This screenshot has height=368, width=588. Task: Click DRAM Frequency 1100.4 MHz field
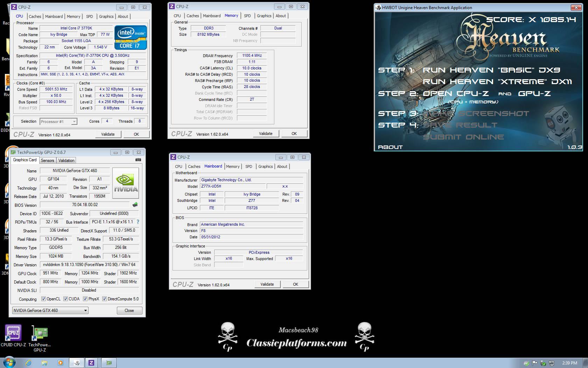(x=252, y=55)
